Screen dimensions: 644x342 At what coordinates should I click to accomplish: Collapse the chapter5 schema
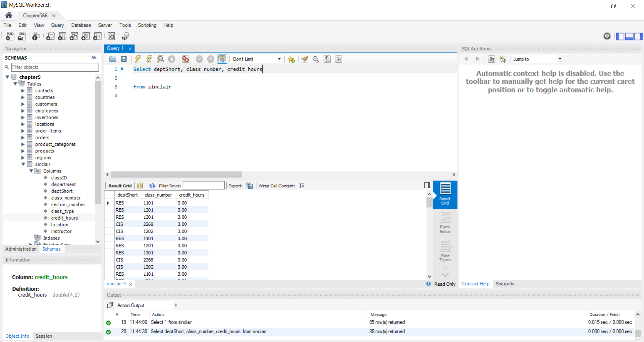click(7, 77)
